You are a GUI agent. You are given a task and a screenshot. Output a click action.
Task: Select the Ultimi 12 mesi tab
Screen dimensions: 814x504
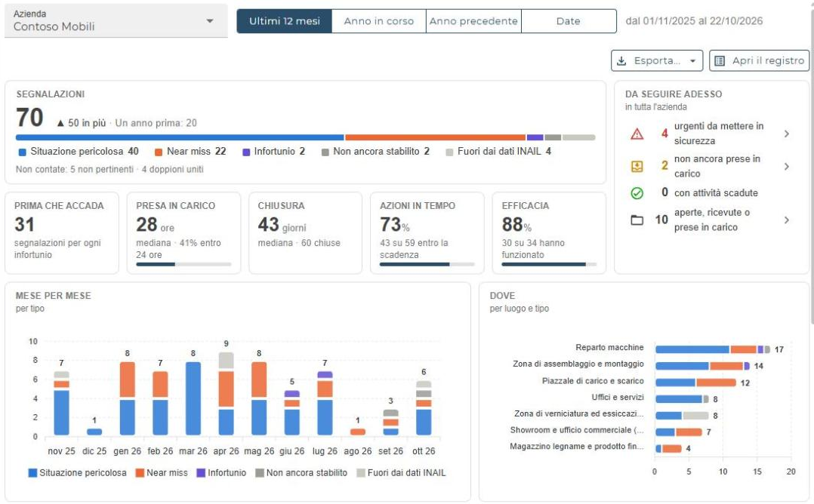[285, 21]
